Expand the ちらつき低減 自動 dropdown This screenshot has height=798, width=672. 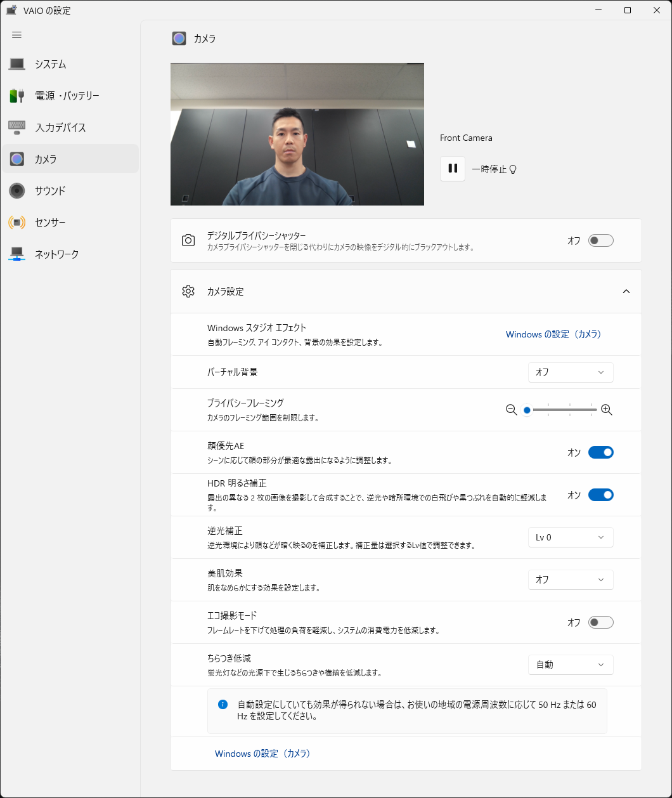570,665
